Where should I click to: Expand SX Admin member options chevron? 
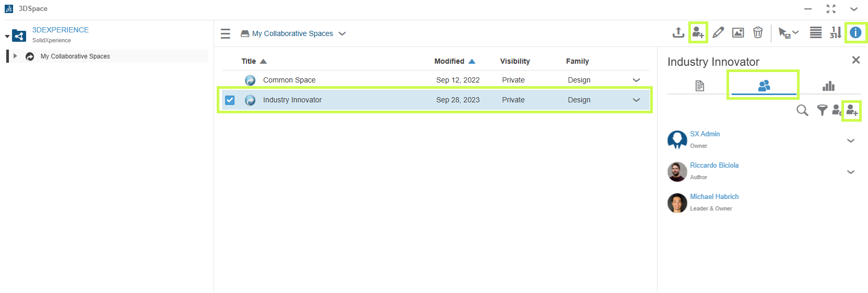click(x=850, y=140)
